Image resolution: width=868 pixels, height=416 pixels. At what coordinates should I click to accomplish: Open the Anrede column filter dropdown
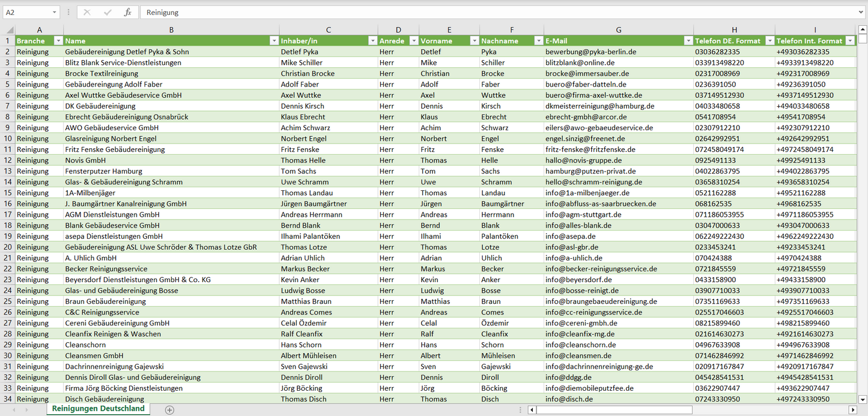pos(413,41)
